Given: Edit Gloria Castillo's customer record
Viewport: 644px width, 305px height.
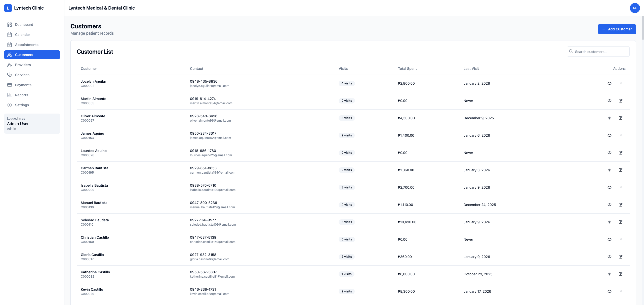Looking at the screenshot, I should (621, 257).
